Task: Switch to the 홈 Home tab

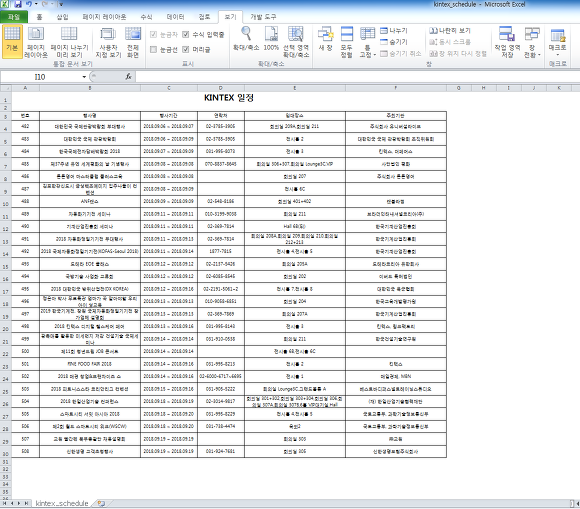Action: click(39, 17)
